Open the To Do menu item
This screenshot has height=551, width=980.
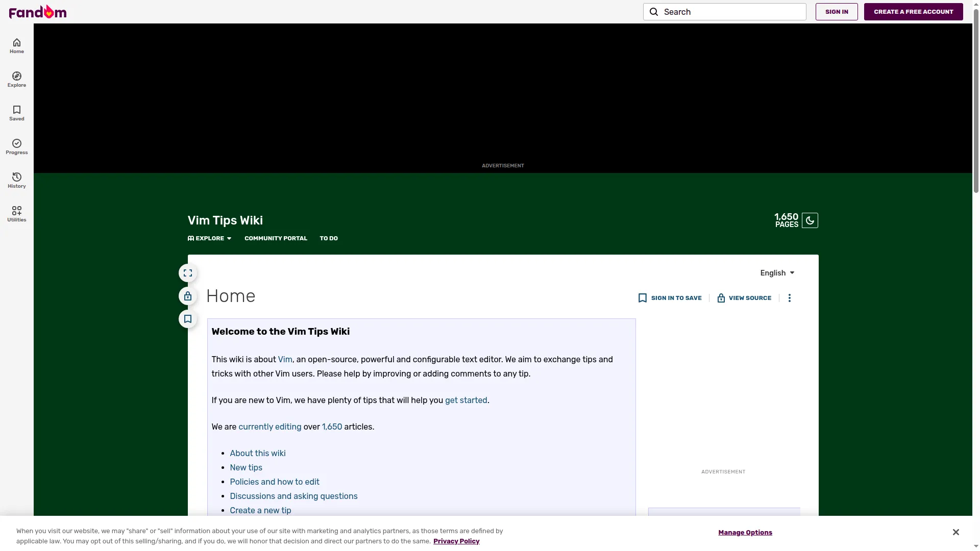(329, 238)
